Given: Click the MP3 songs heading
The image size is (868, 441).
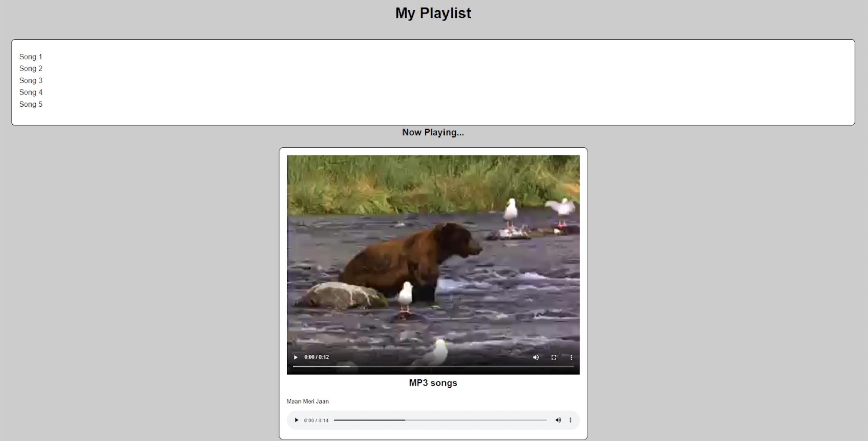Looking at the screenshot, I should point(433,383).
